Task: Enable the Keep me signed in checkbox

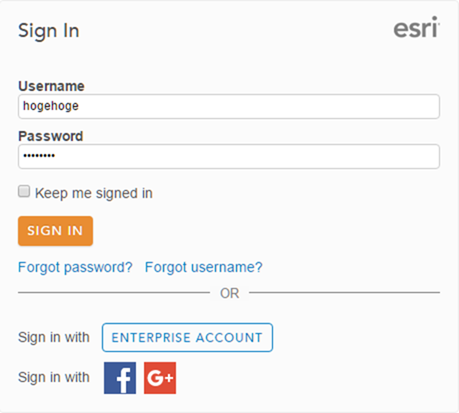Action: [24, 192]
